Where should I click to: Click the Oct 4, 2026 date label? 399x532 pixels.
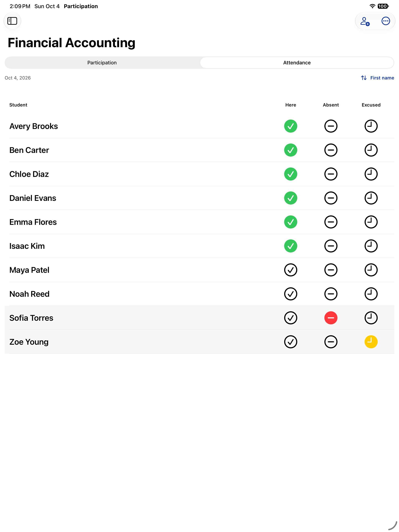(x=18, y=78)
